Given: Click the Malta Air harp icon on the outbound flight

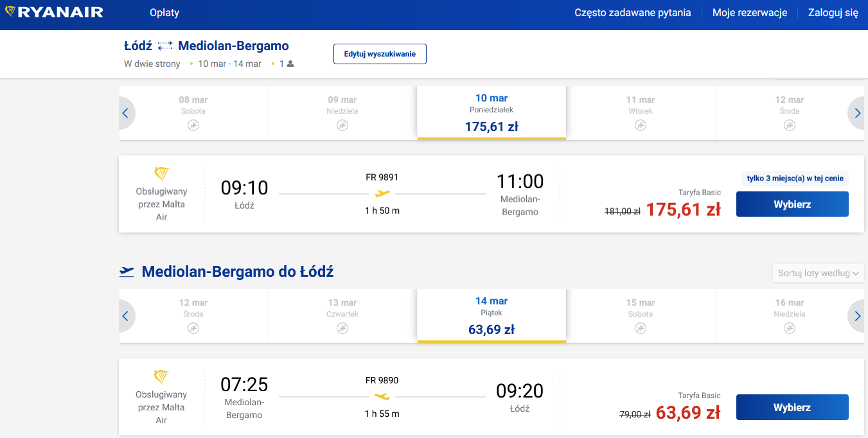Looking at the screenshot, I should tap(161, 173).
